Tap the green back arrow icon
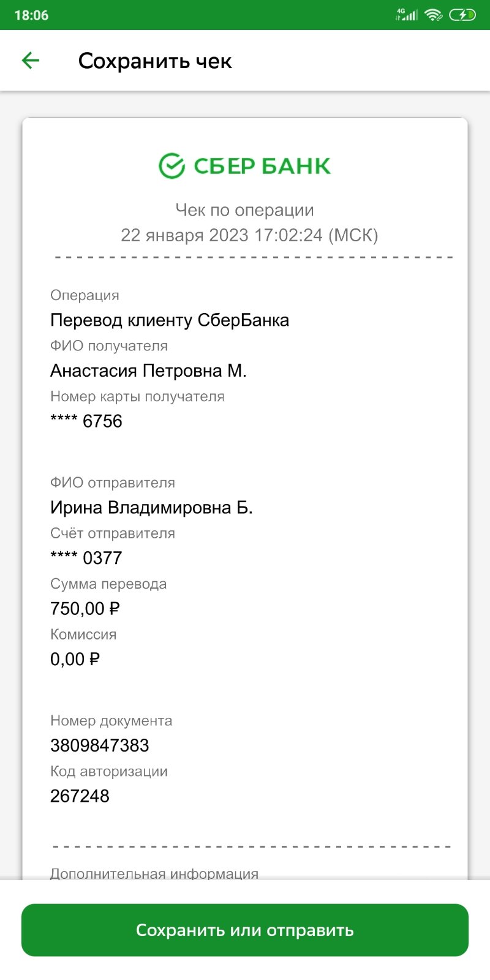Screen dimensions: 490x980 [x=31, y=60]
